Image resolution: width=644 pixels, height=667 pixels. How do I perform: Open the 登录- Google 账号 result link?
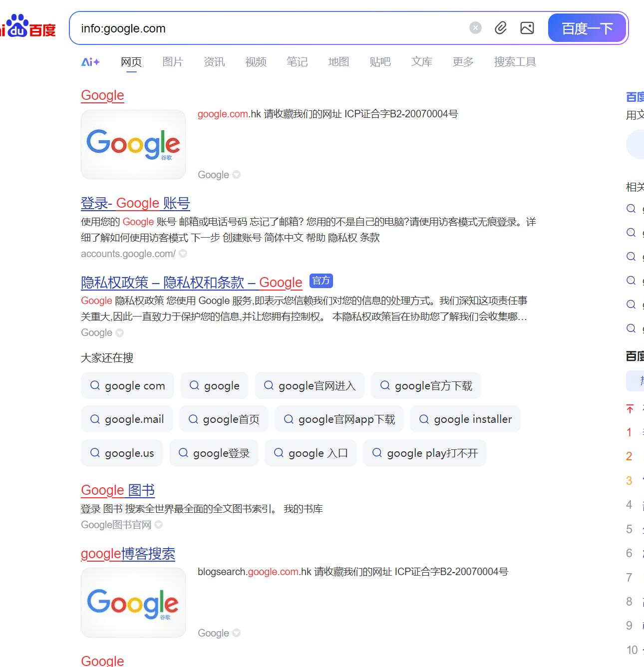pos(135,203)
